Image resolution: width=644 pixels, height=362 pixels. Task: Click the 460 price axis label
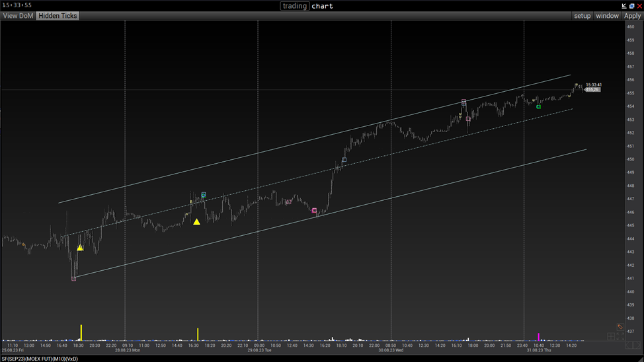point(631,26)
